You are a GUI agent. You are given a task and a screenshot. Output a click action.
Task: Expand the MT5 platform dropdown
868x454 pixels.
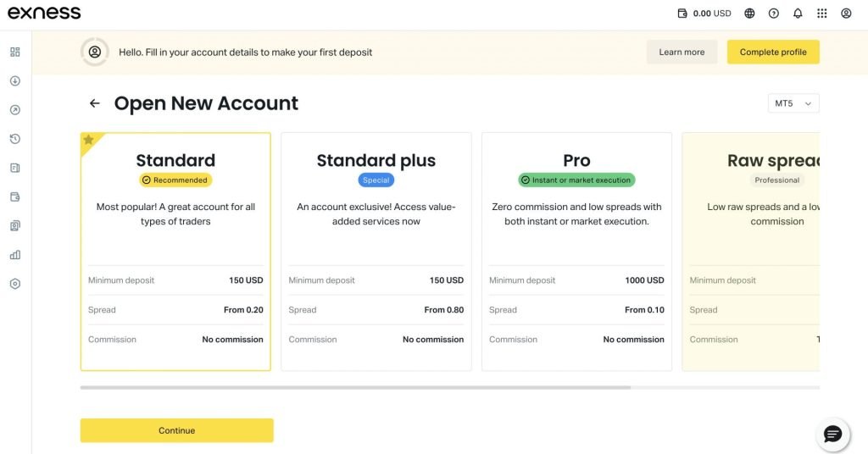(793, 103)
